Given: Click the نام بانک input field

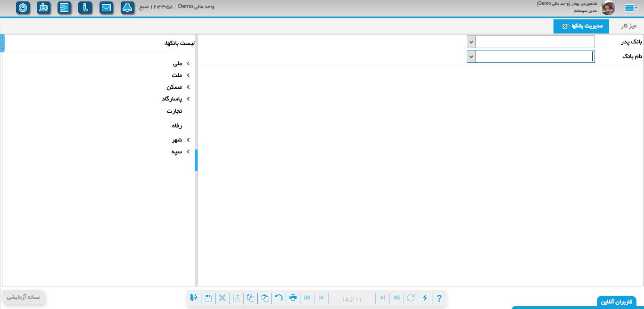Looking at the screenshot, I should coord(535,57).
